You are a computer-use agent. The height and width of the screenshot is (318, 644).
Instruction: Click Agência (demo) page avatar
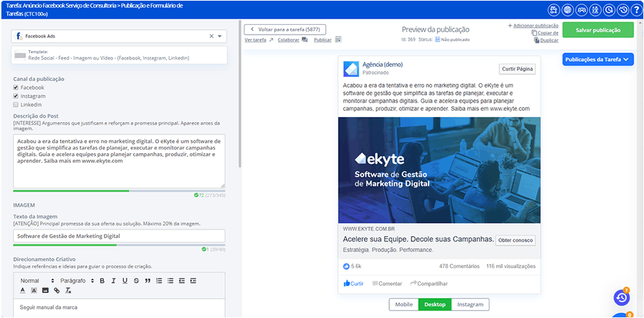[x=351, y=69]
